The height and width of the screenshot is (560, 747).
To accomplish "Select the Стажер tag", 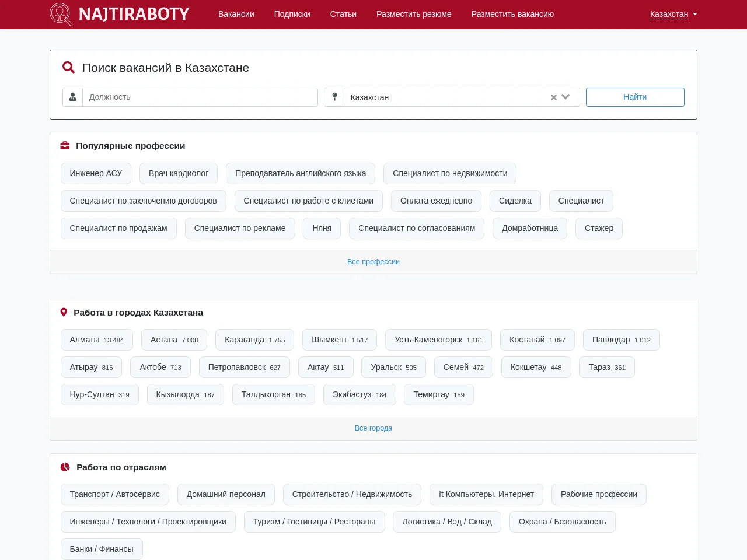I will coord(599,228).
